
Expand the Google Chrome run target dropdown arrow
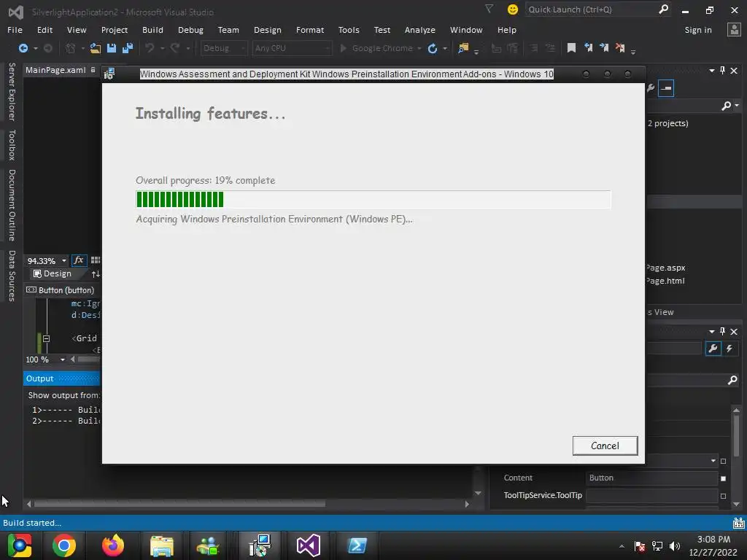click(419, 49)
